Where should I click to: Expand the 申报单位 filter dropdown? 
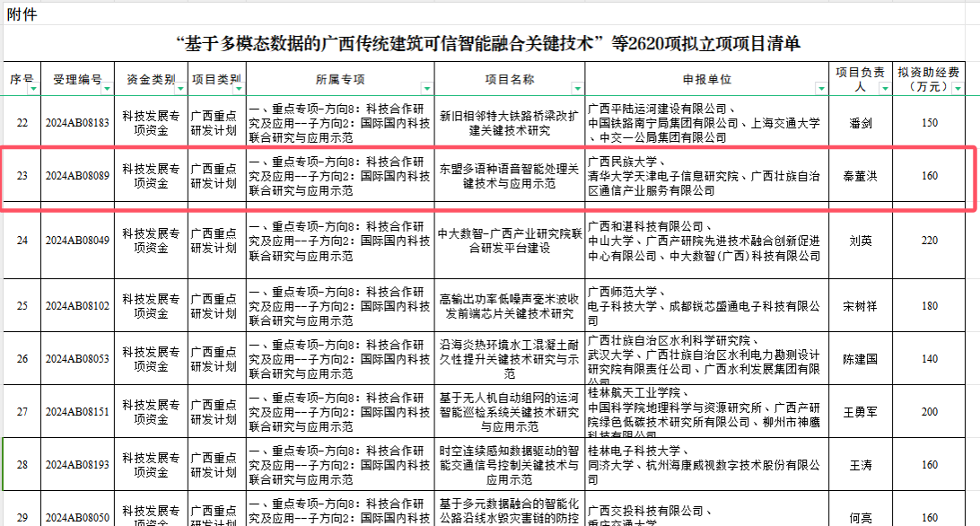820,88
